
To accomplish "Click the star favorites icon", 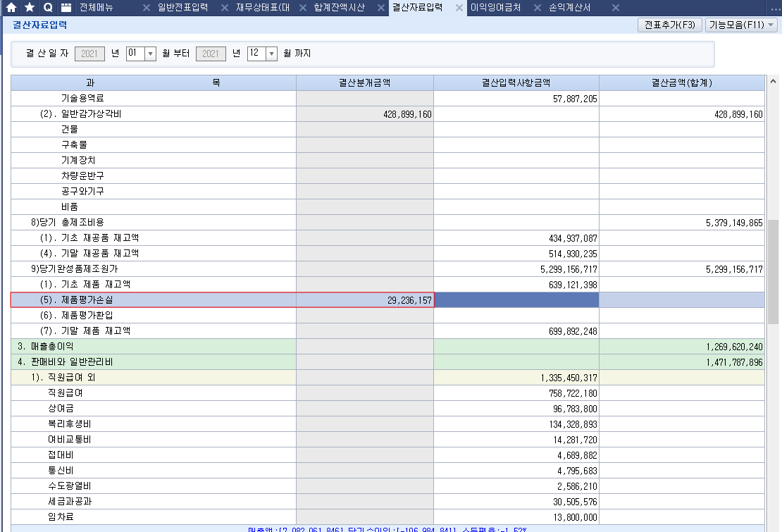I will (x=30, y=8).
